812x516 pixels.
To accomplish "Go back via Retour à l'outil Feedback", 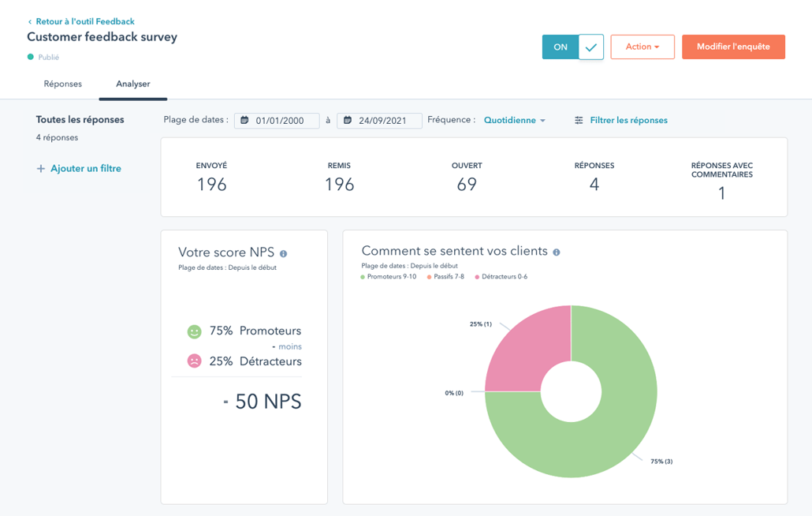I will click(x=81, y=22).
